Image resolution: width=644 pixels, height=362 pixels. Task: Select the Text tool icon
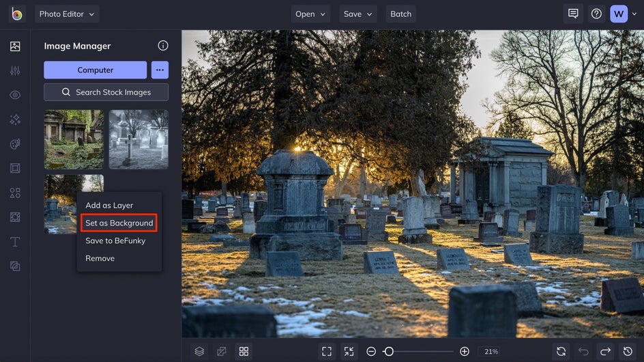click(15, 242)
